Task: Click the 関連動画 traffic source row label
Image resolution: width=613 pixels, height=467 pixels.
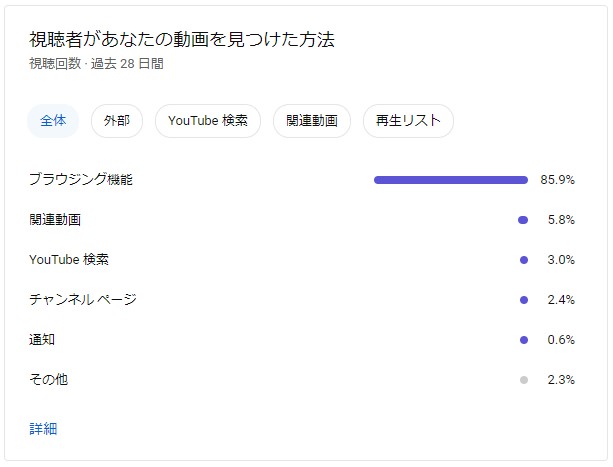Action: point(55,220)
